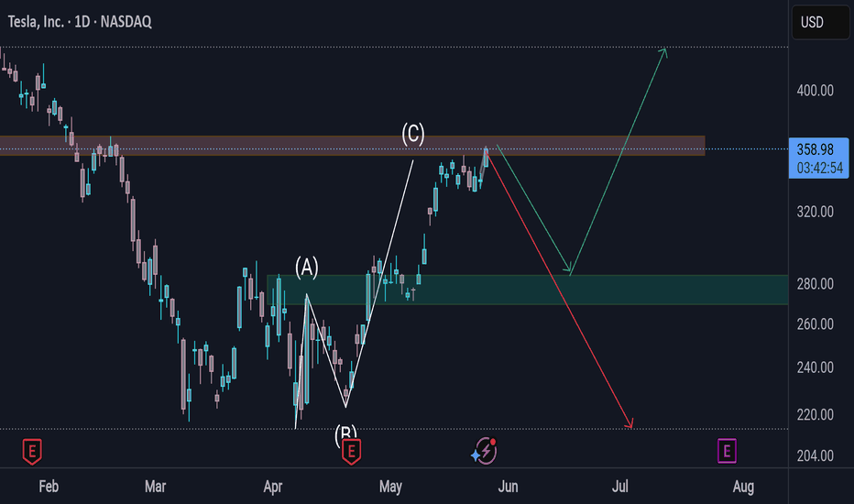Select the green support zone rectangle
854x504 pixels.
[527, 290]
